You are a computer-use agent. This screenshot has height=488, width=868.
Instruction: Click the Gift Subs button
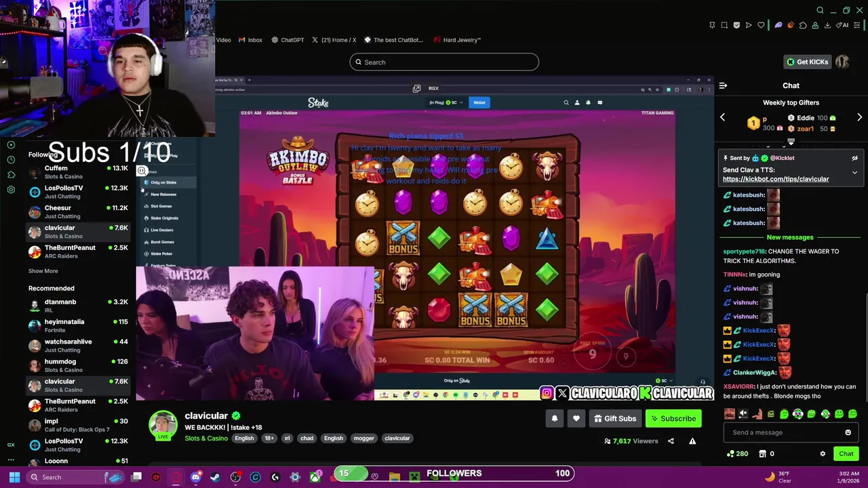click(x=615, y=419)
